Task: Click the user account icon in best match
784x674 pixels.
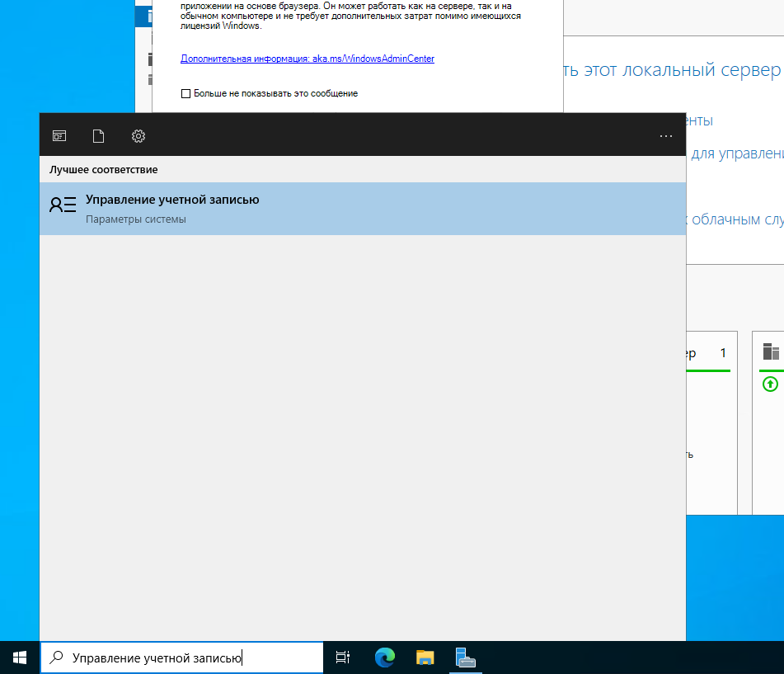Action: (63, 205)
